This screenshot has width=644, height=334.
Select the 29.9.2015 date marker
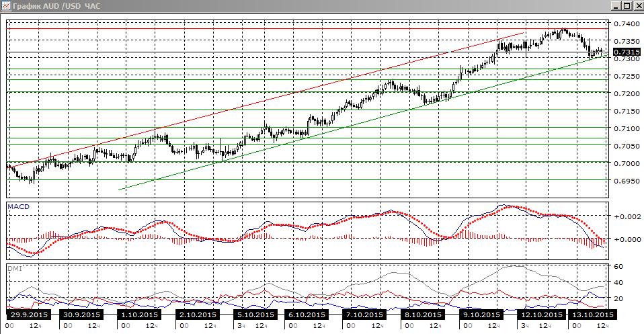pos(29,315)
